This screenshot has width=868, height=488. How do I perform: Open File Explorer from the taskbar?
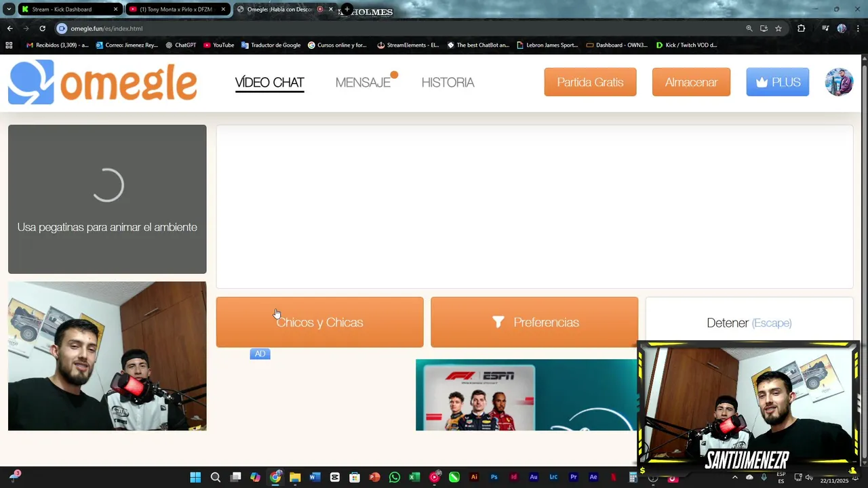click(x=295, y=477)
